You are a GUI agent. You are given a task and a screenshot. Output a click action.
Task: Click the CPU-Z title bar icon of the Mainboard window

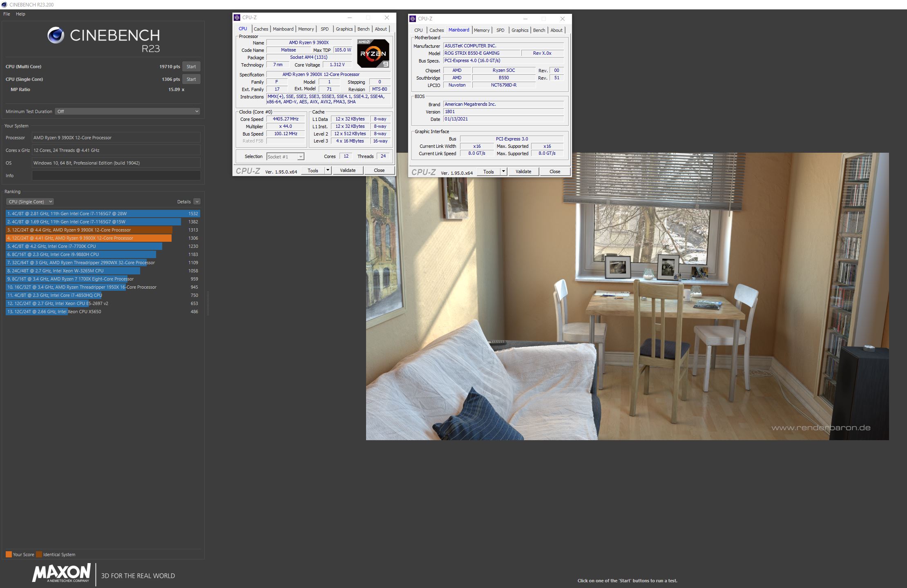click(x=413, y=19)
